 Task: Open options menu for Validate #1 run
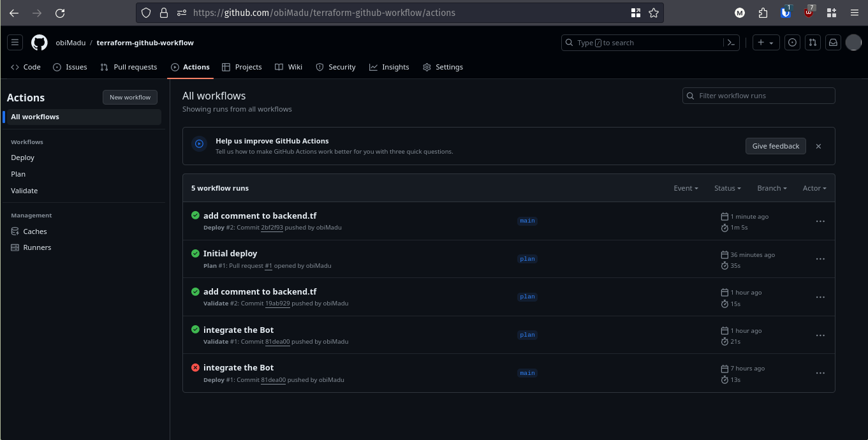pyautogui.click(x=820, y=335)
